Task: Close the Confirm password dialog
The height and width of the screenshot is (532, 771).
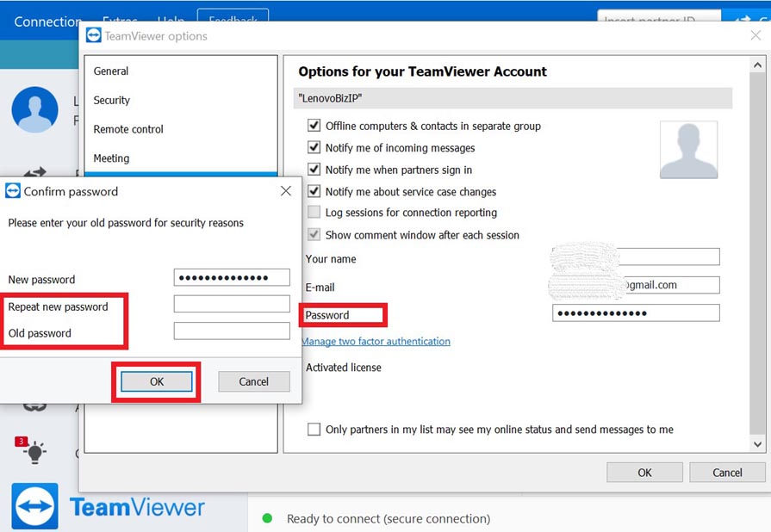Action: point(286,190)
